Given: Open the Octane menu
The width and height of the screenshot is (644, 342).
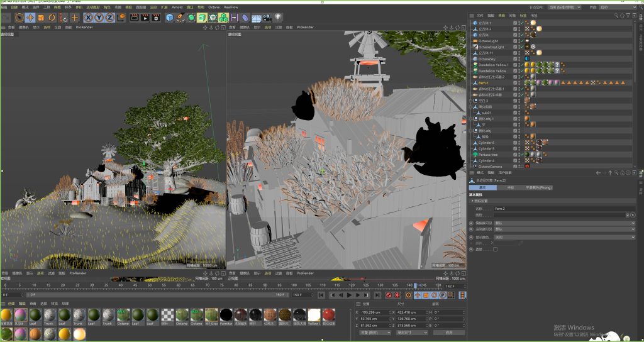Looking at the screenshot, I should (x=214, y=7).
